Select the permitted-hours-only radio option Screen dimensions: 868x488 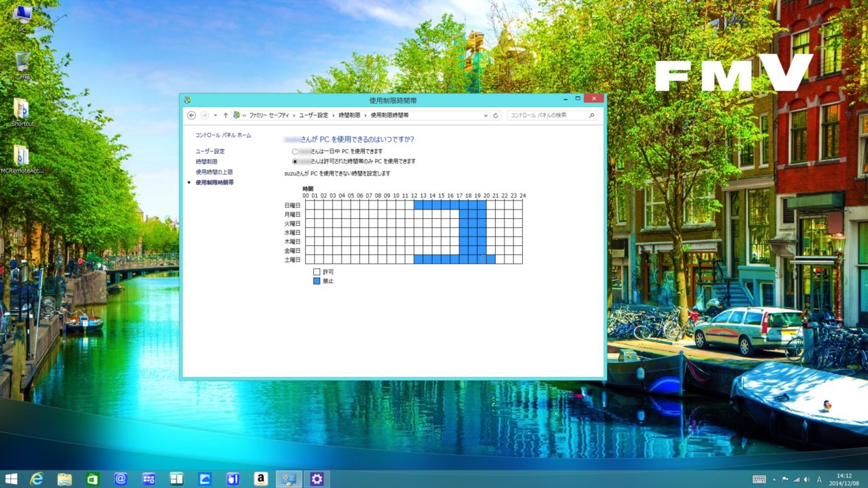pos(295,162)
